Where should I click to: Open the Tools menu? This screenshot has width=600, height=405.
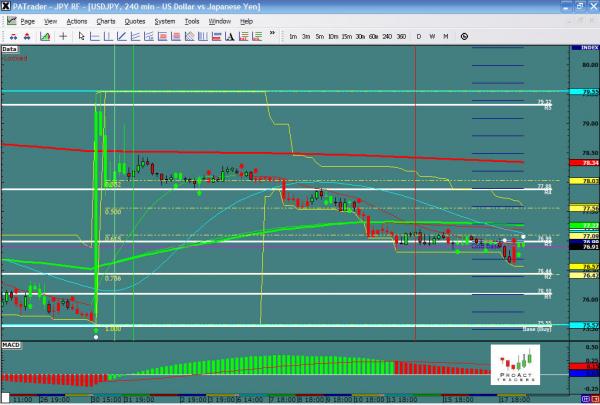click(192, 20)
